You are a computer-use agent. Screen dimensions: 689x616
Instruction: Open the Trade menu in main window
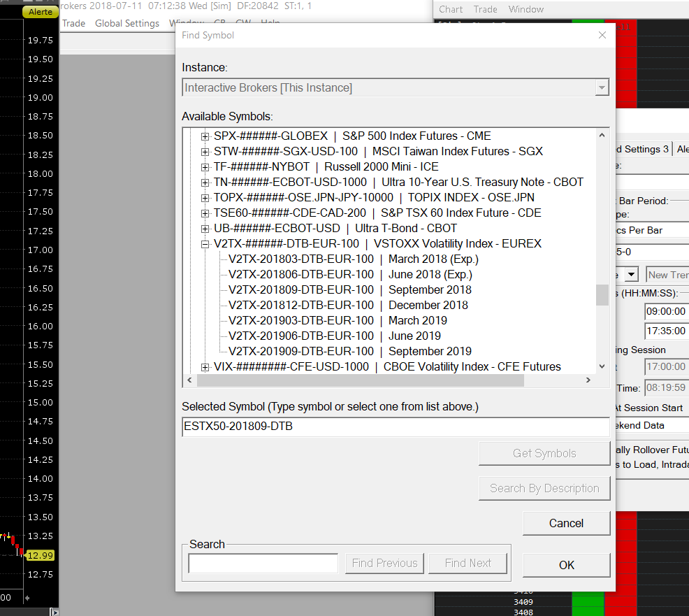73,23
